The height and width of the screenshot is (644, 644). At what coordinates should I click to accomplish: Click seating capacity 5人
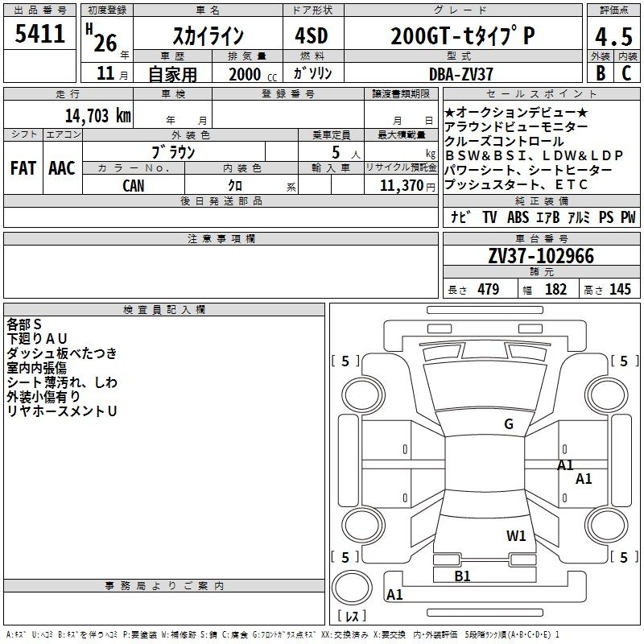click(x=346, y=153)
